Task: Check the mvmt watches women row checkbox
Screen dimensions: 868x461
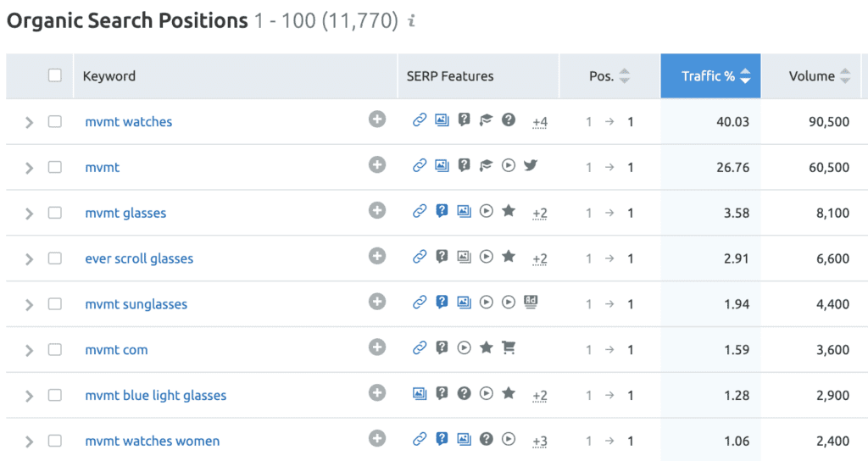Action: 55,441
